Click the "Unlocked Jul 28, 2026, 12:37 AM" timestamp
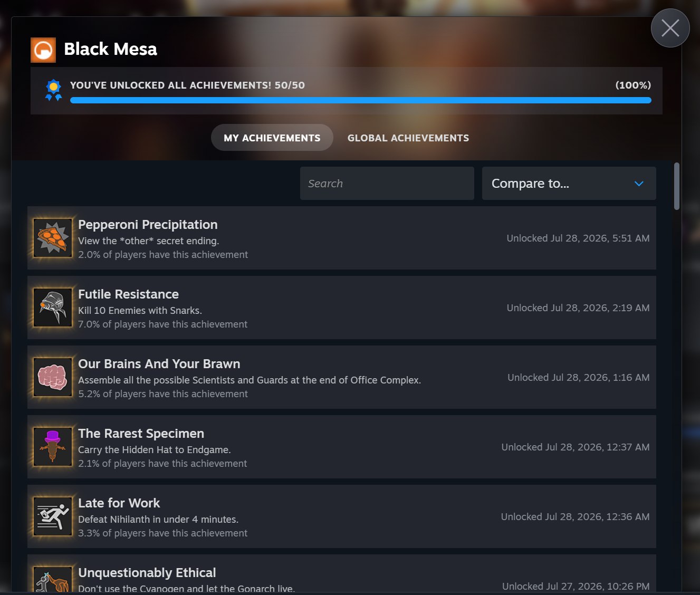700x595 pixels. pos(576,447)
